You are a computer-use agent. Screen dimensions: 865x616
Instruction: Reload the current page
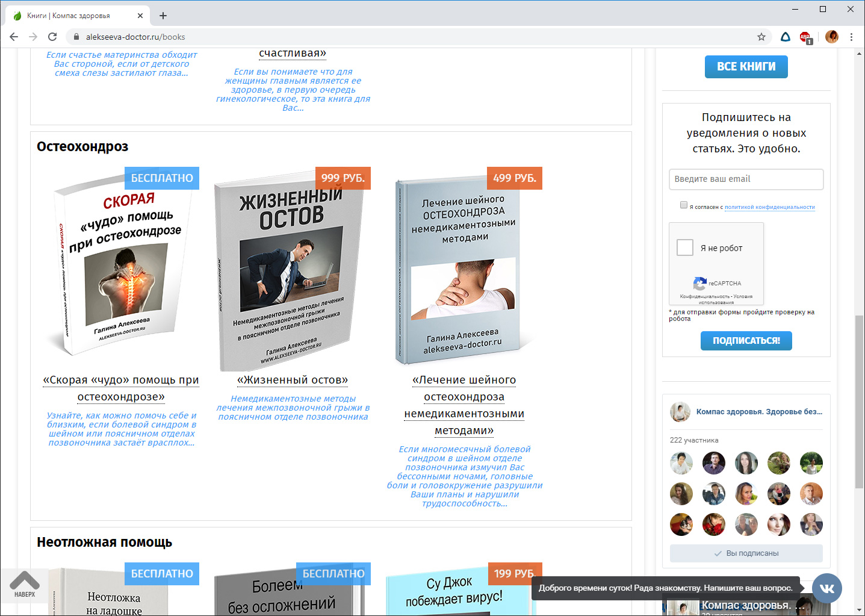point(52,37)
